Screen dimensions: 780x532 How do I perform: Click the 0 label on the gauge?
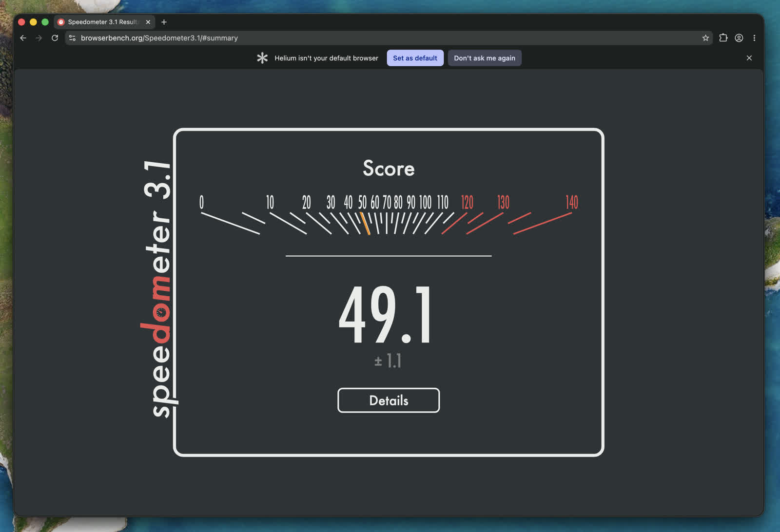point(201,202)
